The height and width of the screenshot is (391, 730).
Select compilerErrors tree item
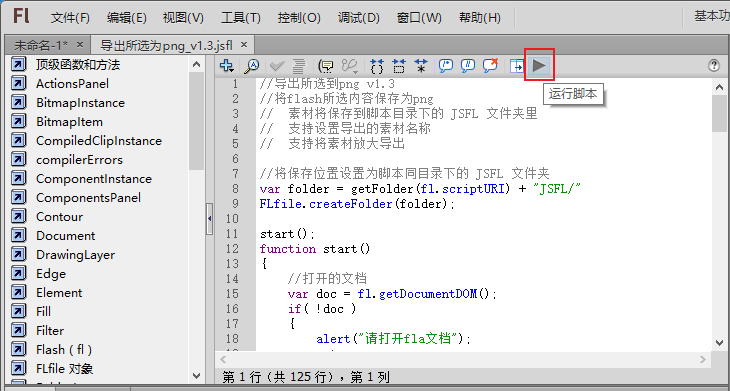(x=79, y=160)
